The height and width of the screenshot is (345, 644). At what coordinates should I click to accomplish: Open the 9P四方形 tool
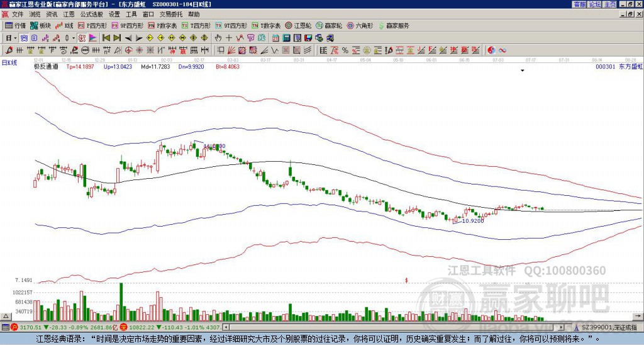pyautogui.click(x=127, y=25)
